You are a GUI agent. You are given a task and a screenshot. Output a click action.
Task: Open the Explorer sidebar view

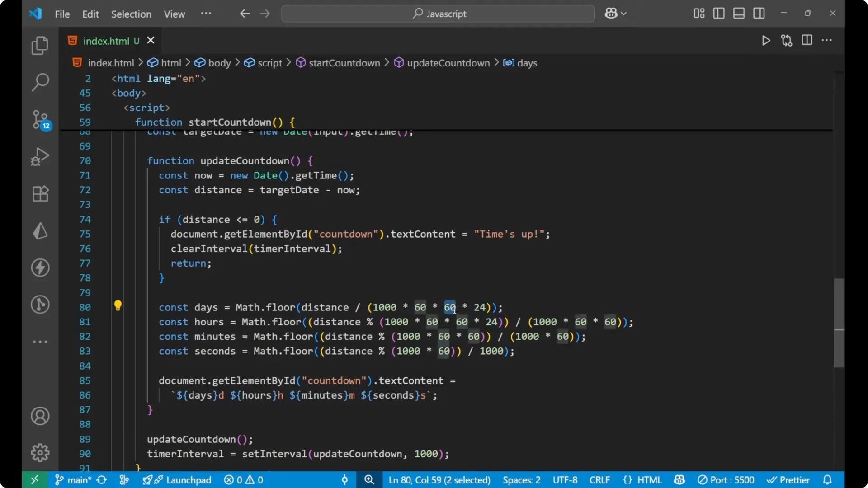pos(40,45)
